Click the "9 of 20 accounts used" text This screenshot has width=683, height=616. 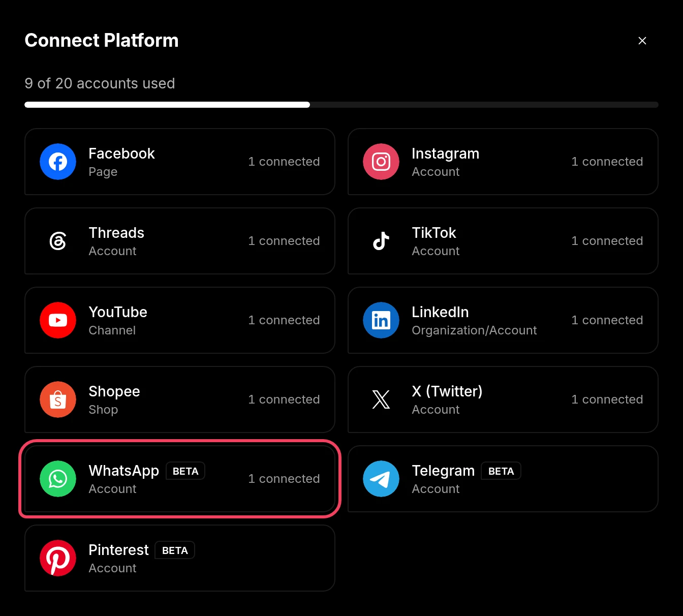[x=100, y=83]
